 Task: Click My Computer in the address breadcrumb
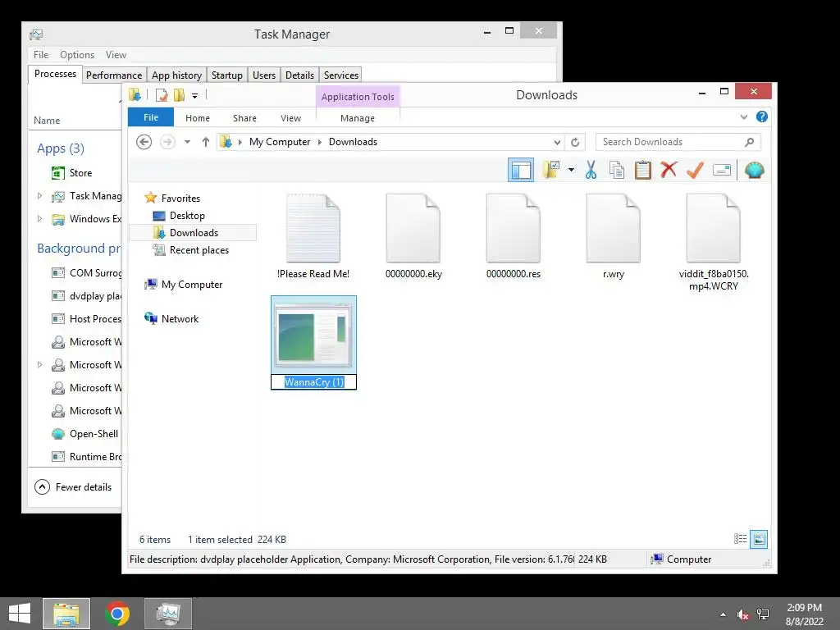coord(280,142)
